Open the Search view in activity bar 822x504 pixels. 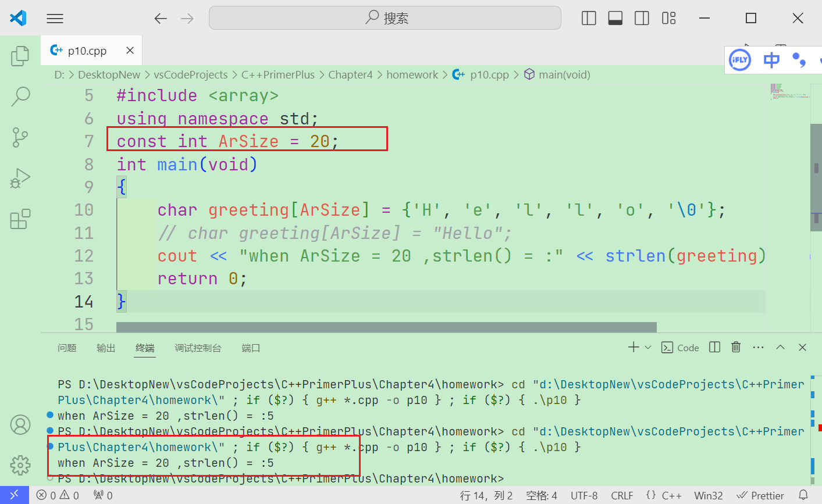click(20, 96)
